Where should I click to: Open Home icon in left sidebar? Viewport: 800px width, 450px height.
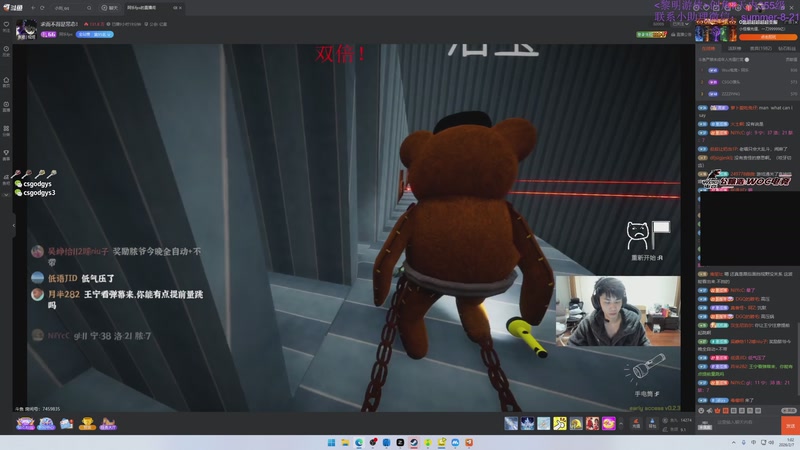pos(6,82)
